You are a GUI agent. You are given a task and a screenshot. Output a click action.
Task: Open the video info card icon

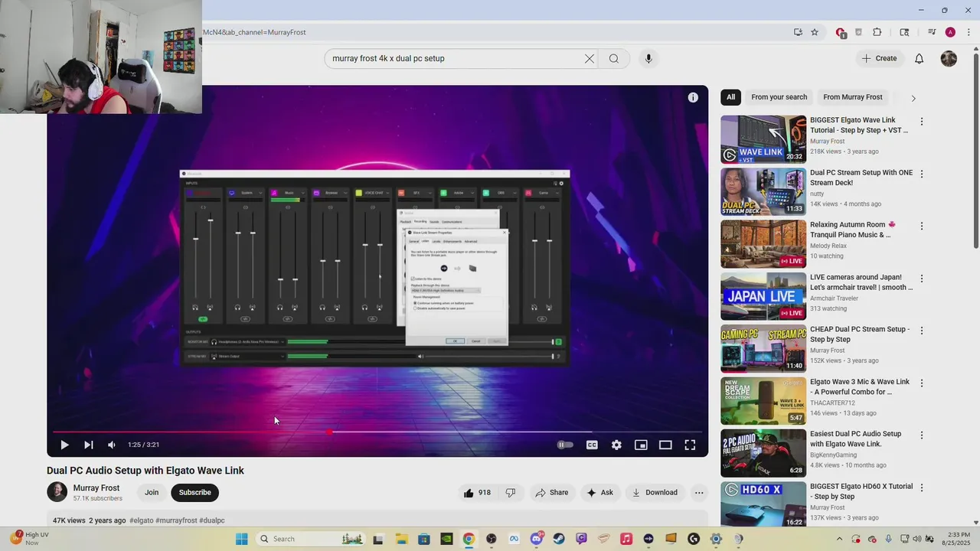click(x=693, y=97)
